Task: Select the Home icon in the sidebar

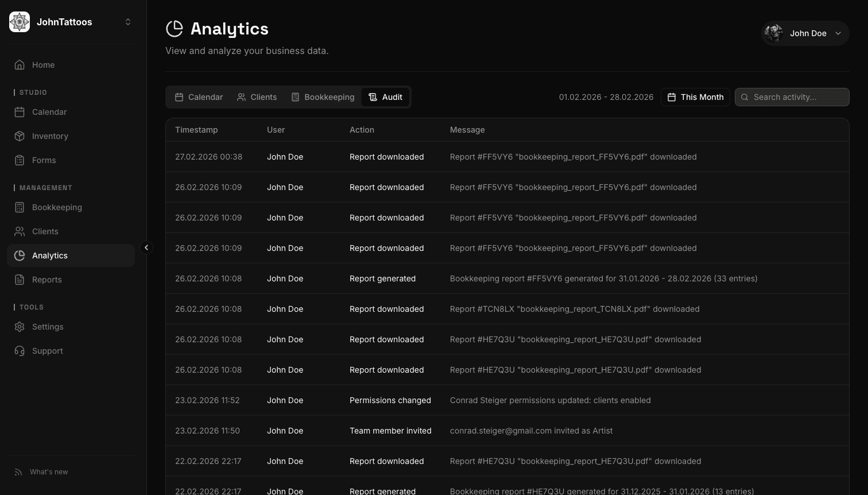Action: [x=20, y=64]
